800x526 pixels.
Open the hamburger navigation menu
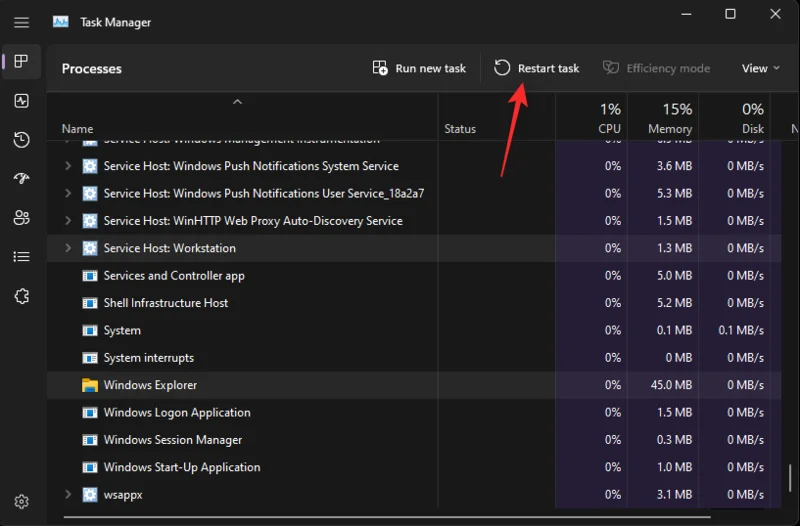click(x=21, y=22)
